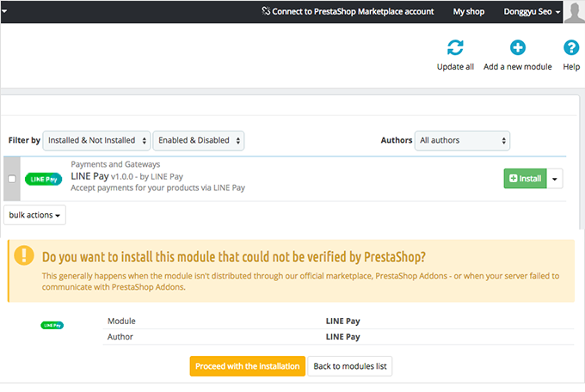Open the bulk actions dropdown

34,215
